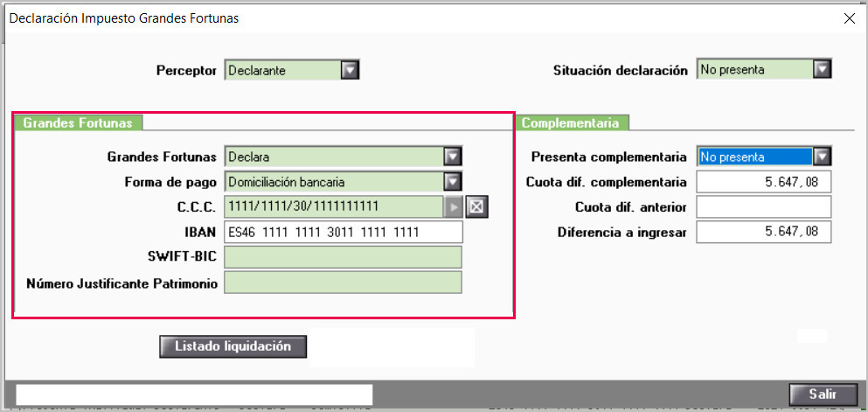Click the C.C.C. account number field
This screenshot has height=412, width=868.
click(x=335, y=206)
